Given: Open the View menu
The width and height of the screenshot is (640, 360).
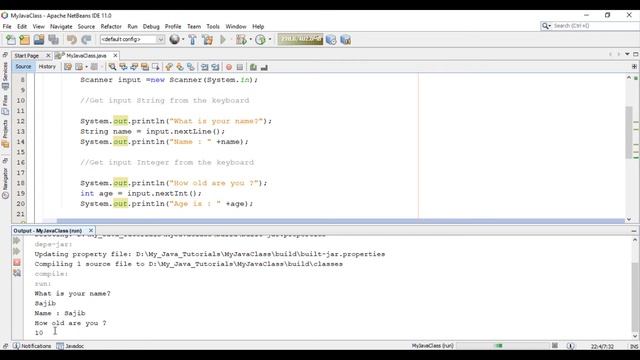Looking at the screenshot, I should pos(38,27).
